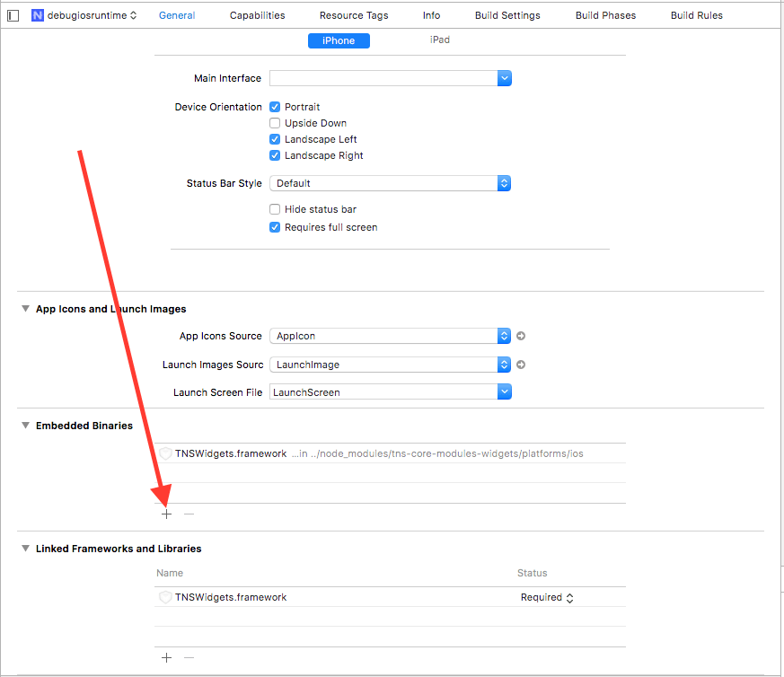Switch to the Build Settings tab
Screen dimensions: 784x677
507,15
